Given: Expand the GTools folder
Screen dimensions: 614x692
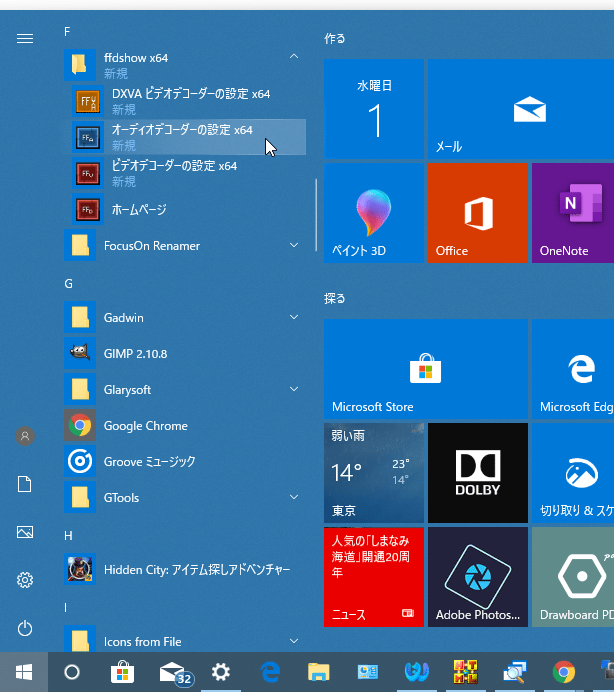Looking at the screenshot, I should (294, 497).
